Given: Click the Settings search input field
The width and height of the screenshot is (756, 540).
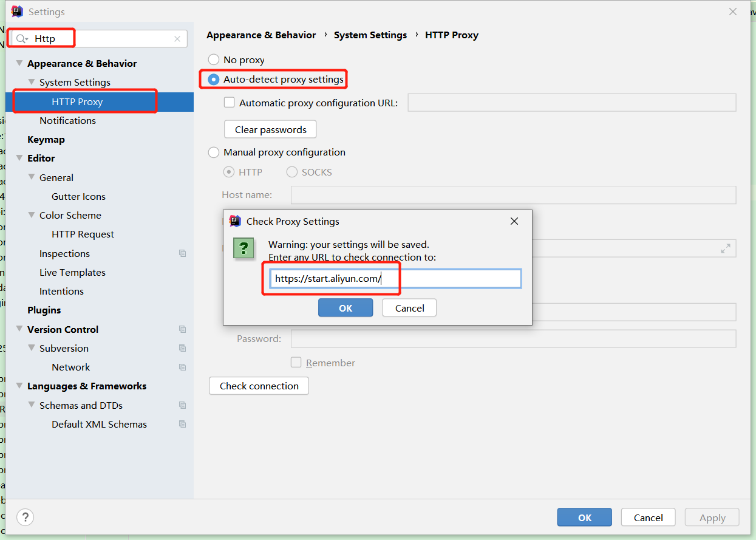Looking at the screenshot, I should [100, 39].
